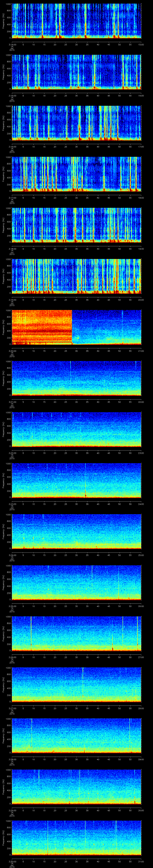153x868 pixels.
Task: Pick the spectrogram panel starting at 3:24:00
Action: tap(77, 531)
